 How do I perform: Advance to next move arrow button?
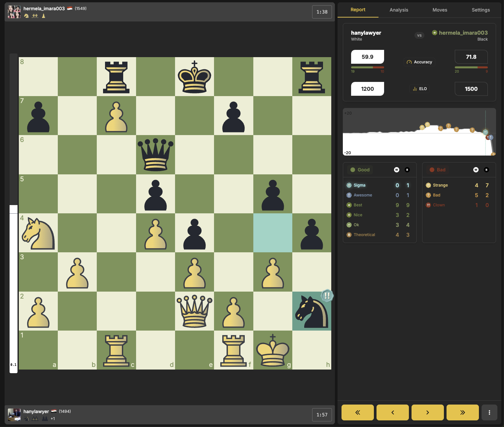coord(427,412)
